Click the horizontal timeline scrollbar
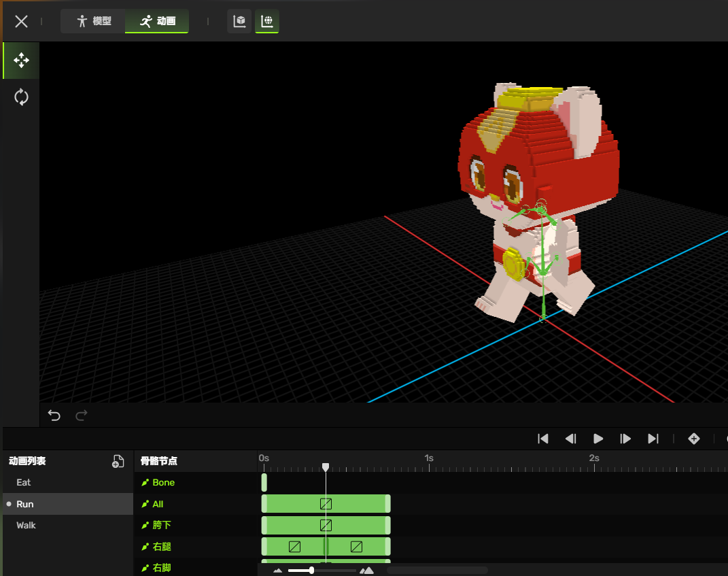 [x=437, y=571]
